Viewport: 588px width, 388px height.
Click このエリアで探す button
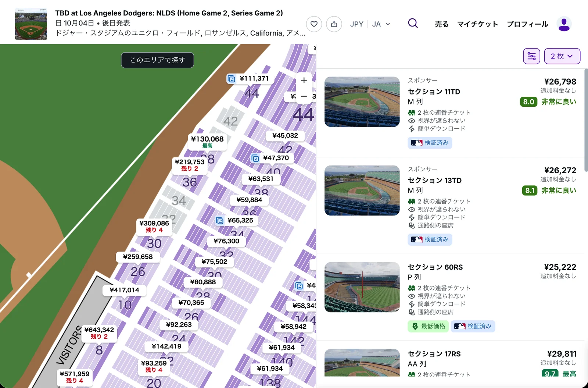pos(158,60)
